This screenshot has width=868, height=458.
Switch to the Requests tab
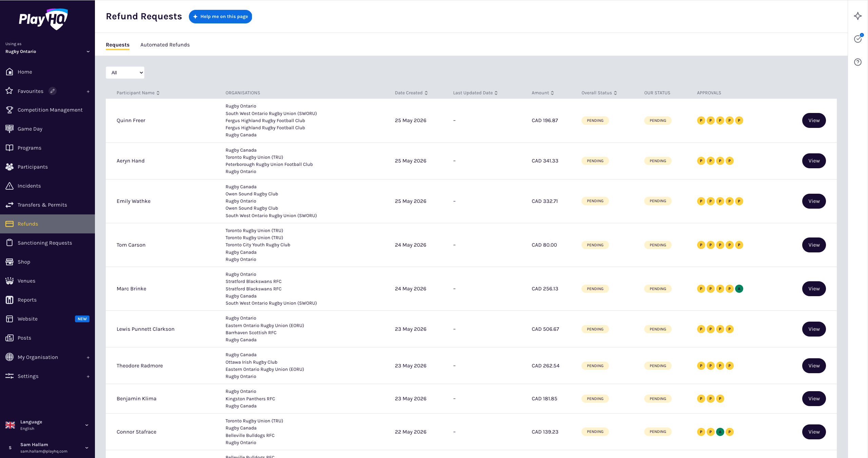click(118, 45)
